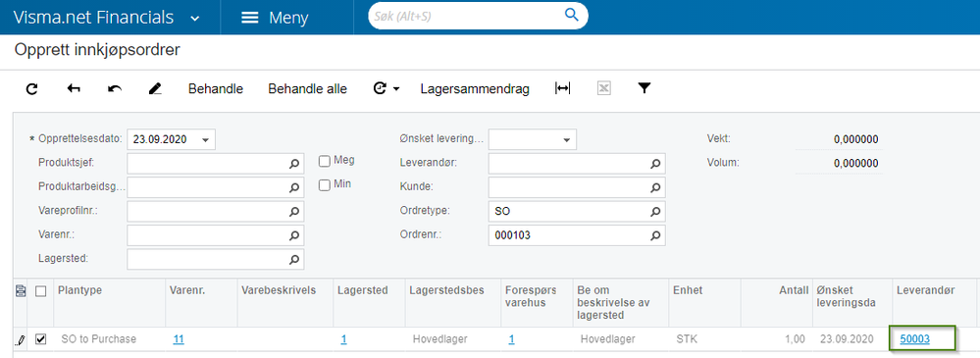Sort by Enhet column header

point(704,302)
